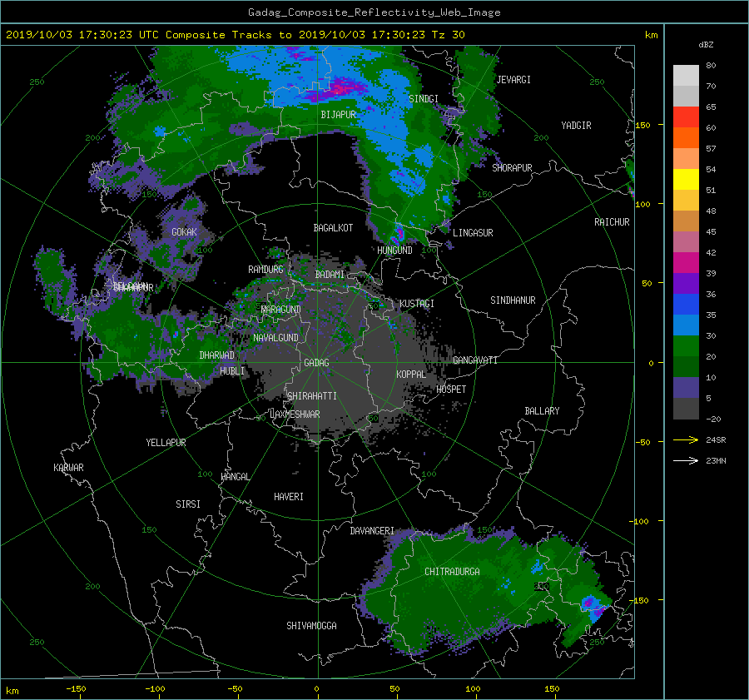The height and width of the screenshot is (700, 749).
Task: Click the YELLAPUR label
Action: (166, 443)
